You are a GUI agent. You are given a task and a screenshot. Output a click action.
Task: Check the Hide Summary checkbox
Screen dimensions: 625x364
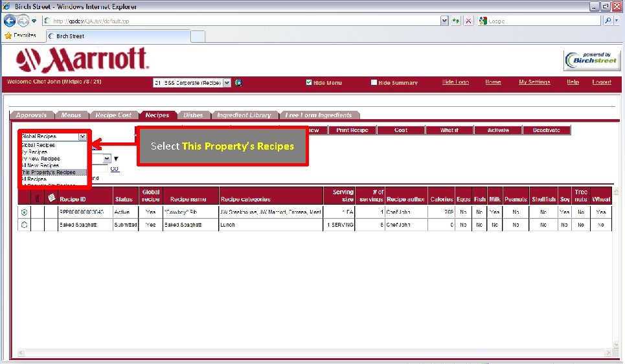pos(374,82)
